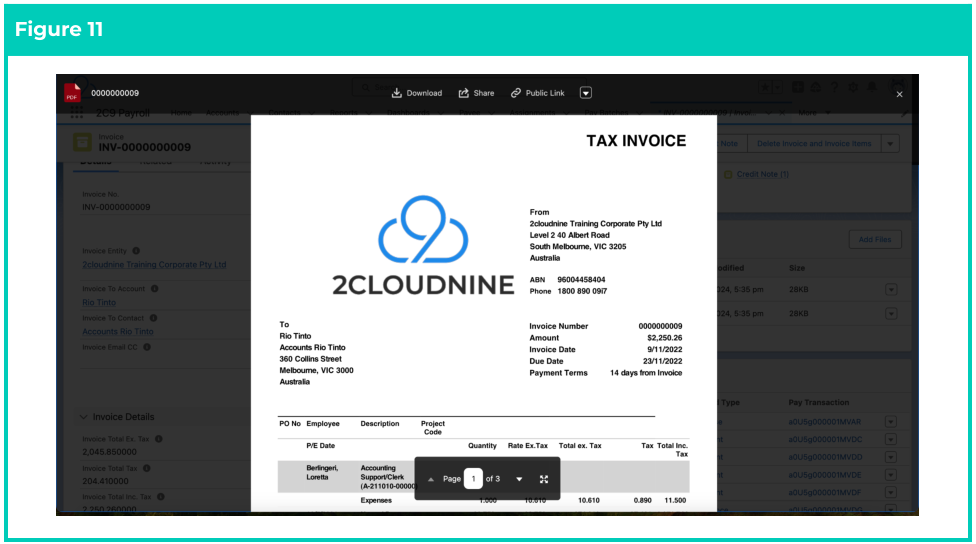Open pay transaction a0U5g000001MVDC link

(x=825, y=439)
